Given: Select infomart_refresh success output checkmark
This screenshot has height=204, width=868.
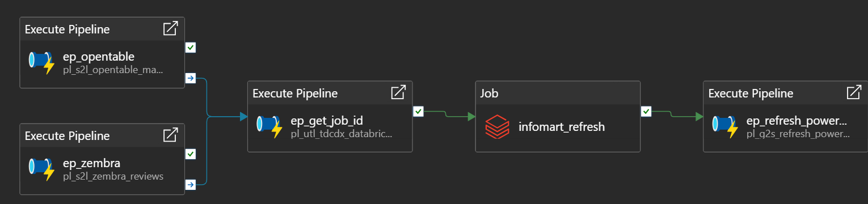Looking at the screenshot, I should (x=646, y=112).
